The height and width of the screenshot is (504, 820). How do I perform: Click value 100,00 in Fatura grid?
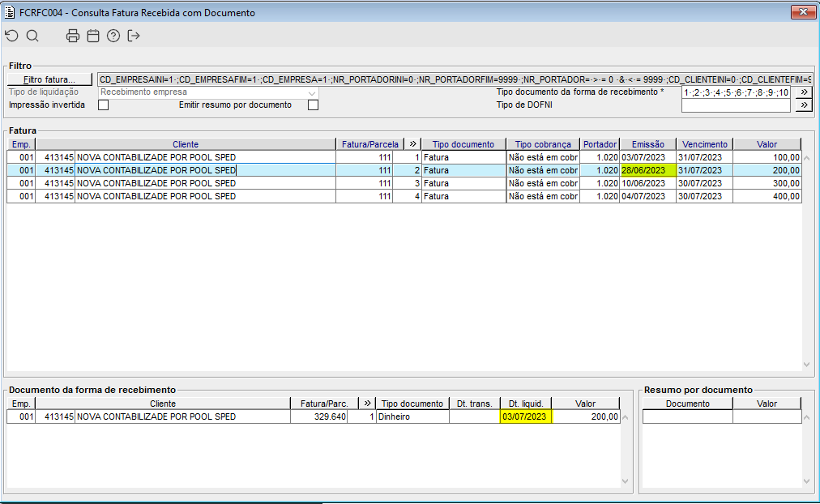pos(767,157)
